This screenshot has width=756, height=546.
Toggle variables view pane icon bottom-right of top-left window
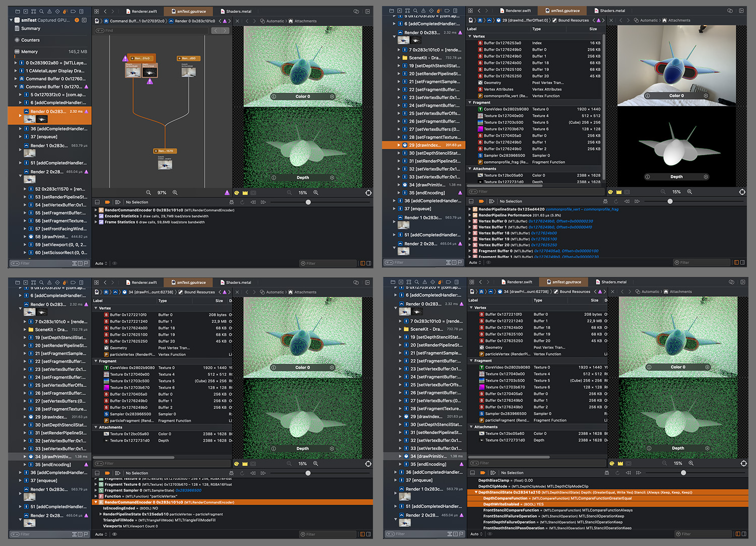[x=362, y=263]
